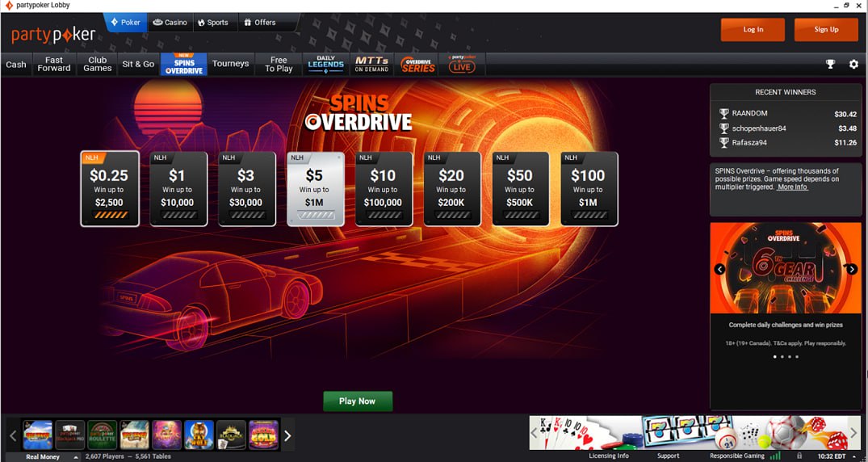Open Club Games tab

coord(98,65)
